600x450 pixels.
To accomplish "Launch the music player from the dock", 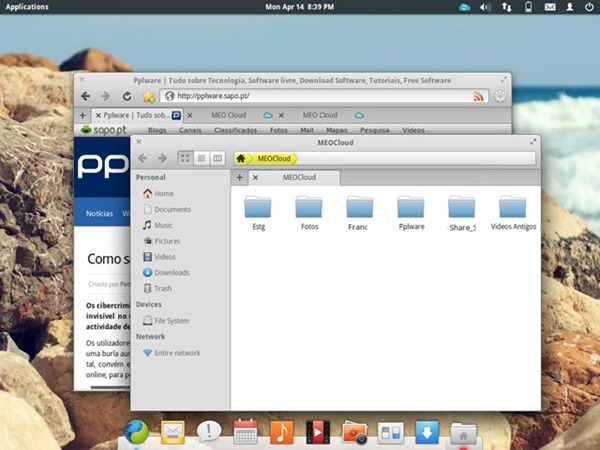I will [x=282, y=432].
